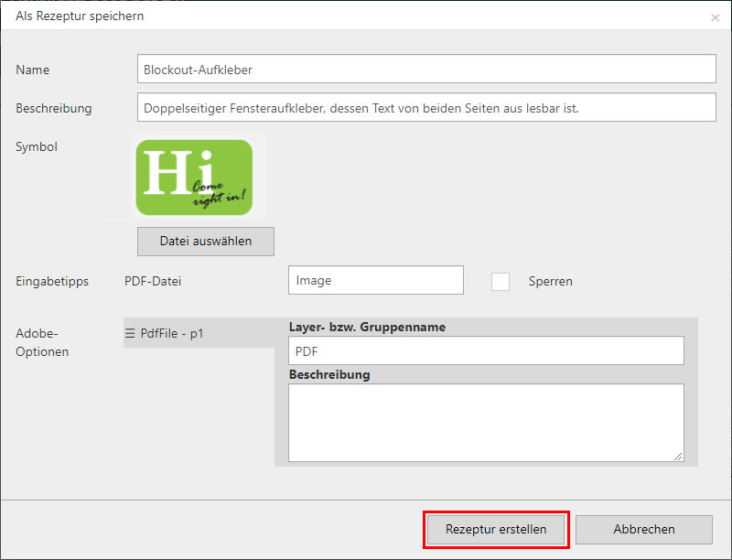The height and width of the screenshot is (560, 732).
Task: Click the Layer- bzw. Gruppenname field with PDF
Action: 486,350
